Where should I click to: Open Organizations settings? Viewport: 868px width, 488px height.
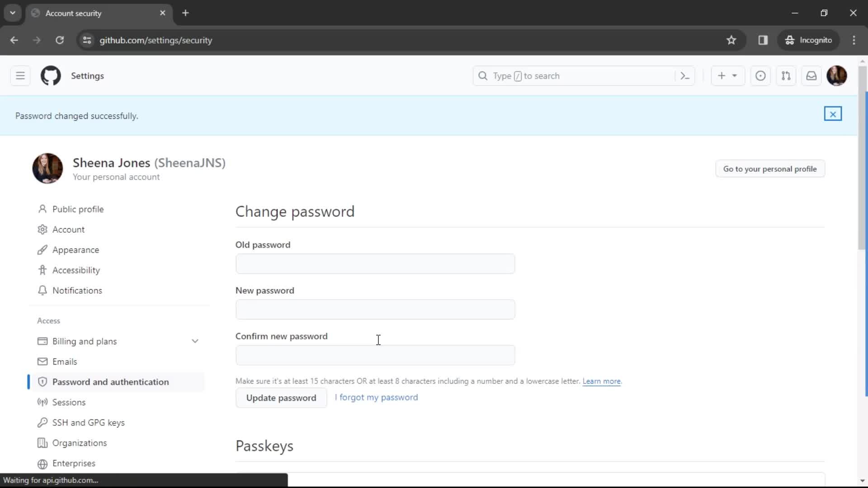coord(80,443)
